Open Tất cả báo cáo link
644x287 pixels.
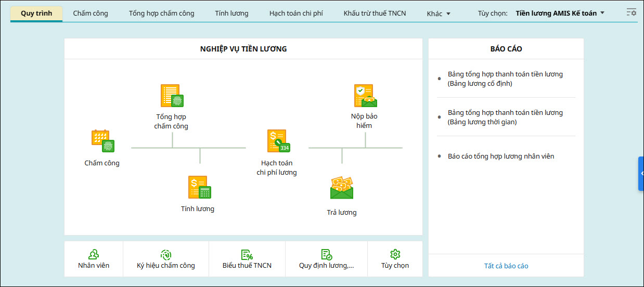click(x=506, y=266)
